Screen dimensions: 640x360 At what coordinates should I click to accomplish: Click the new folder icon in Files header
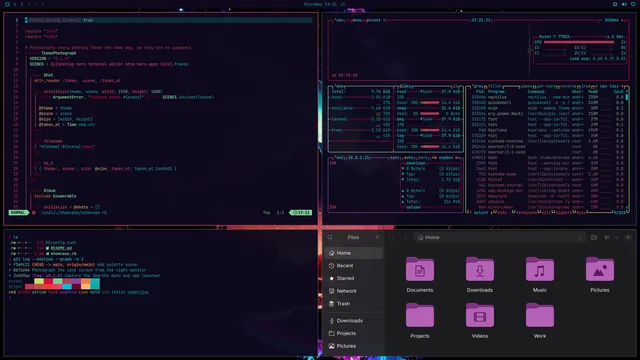pos(594,237)
